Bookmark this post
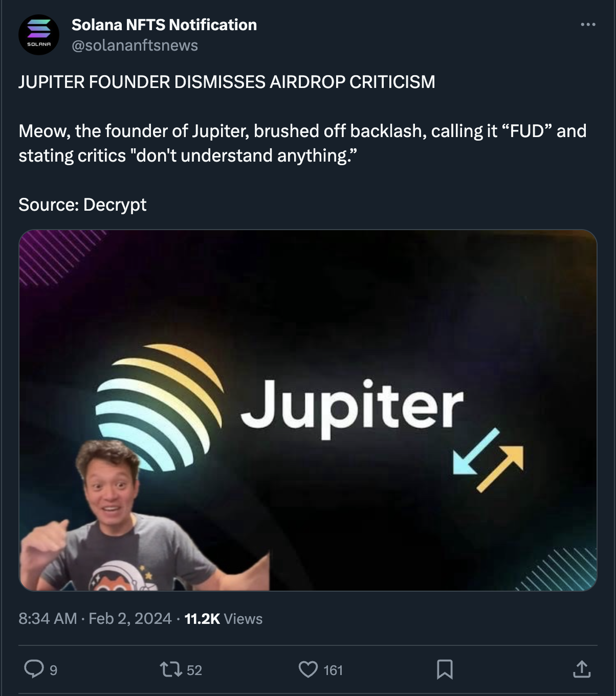The width and height of the screenshot is (616, 696). [445, 669]
